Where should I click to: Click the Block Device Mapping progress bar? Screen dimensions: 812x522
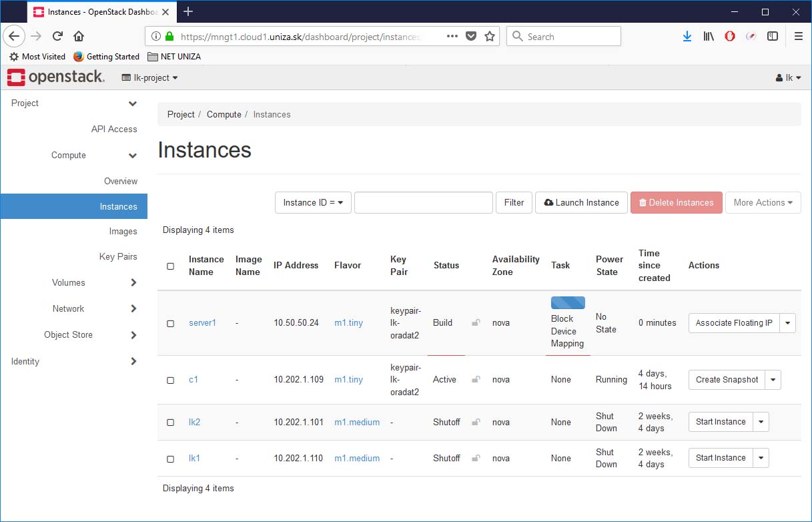coord(568,303)
